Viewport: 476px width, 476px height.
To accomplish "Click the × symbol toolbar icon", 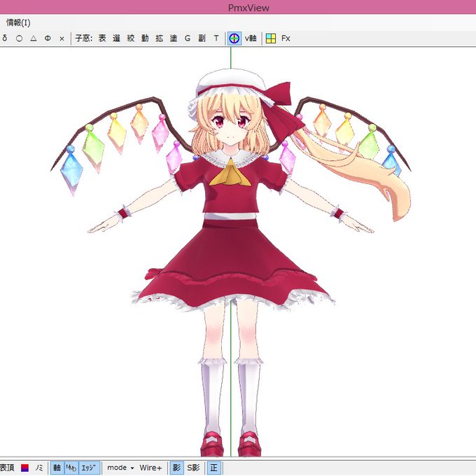I will click(x=62, y=38).
